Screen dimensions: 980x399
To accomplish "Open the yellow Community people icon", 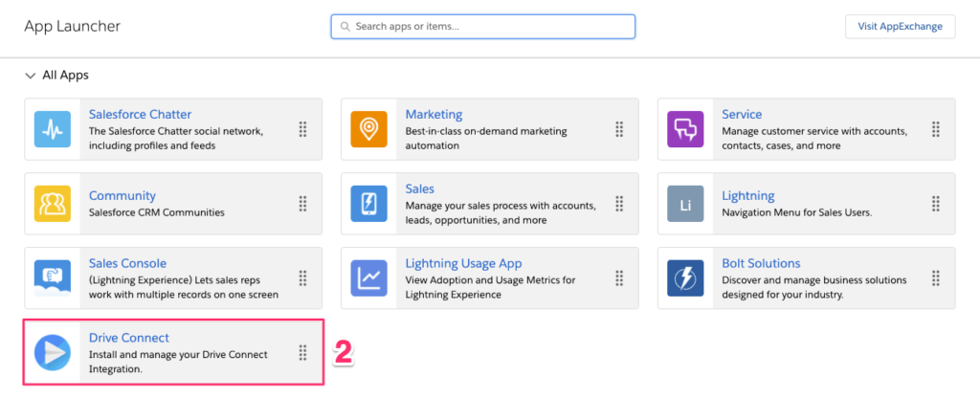I will (x=53, y=204).
